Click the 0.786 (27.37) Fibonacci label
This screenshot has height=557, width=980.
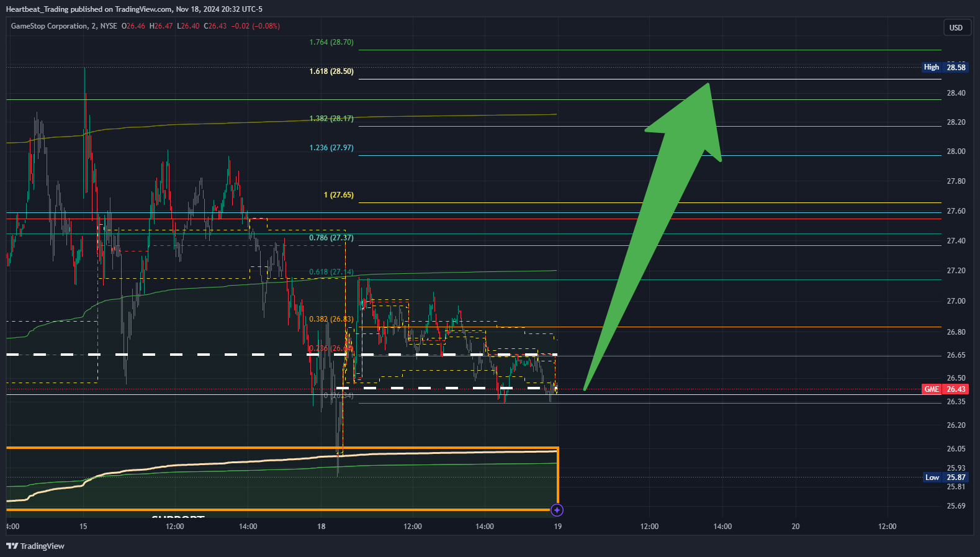331,238
